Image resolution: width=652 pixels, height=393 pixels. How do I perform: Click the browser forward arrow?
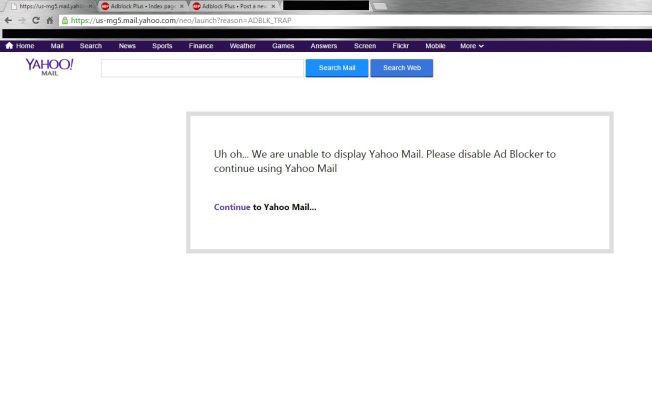pos(22,20)
